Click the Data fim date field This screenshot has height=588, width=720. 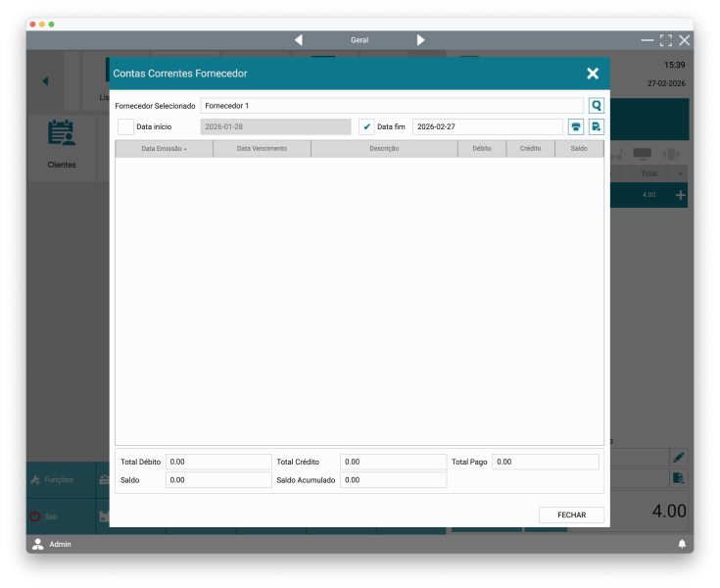tap(487, 126)
